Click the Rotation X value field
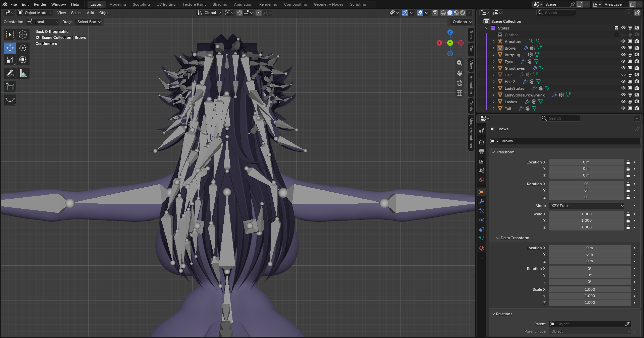 586,184
